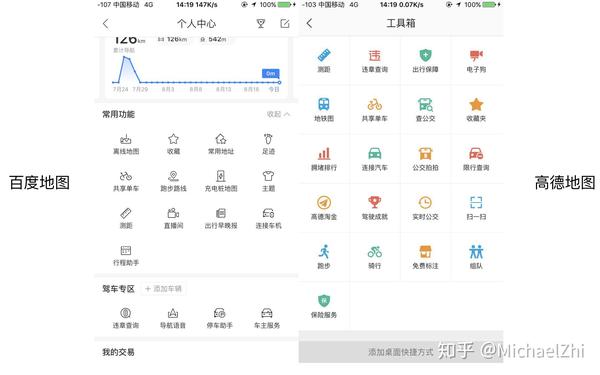
Task: Open 扫一扫 scanner icon
Action: point(476,208)
